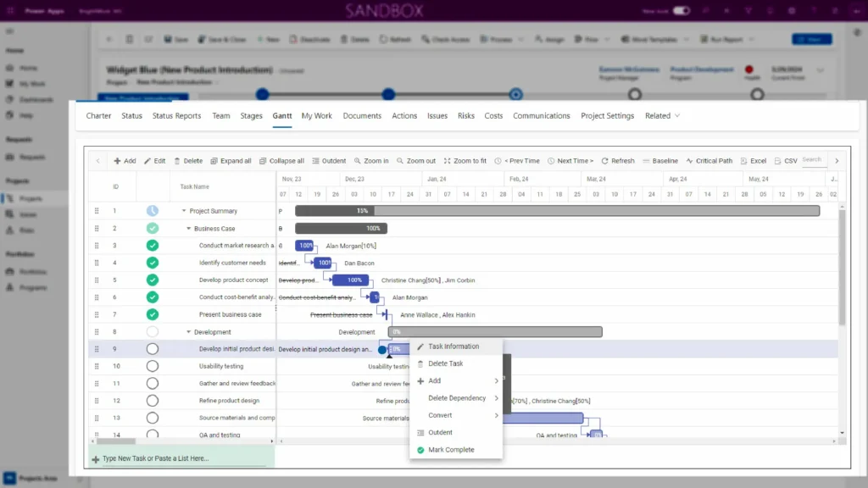Screen dimensions: 868x488
Task: Click the Zoom in magnifier icon
Action: 359,161
